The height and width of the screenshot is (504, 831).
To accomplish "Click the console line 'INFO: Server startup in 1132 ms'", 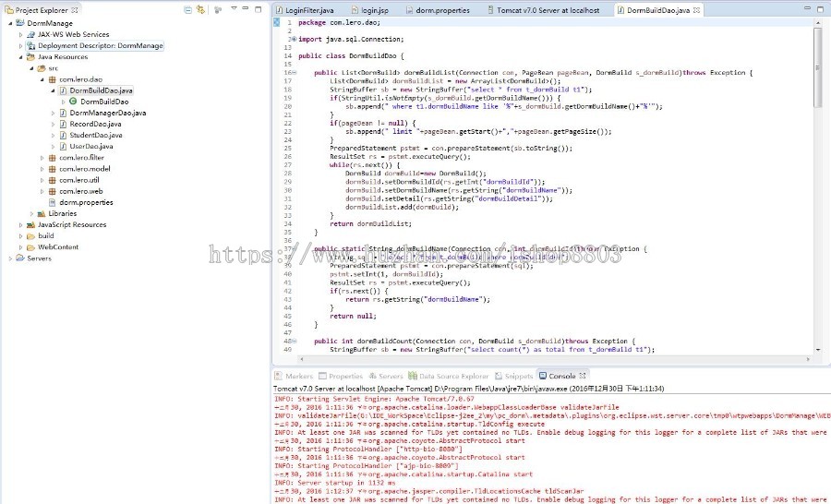I will point(335,483).
